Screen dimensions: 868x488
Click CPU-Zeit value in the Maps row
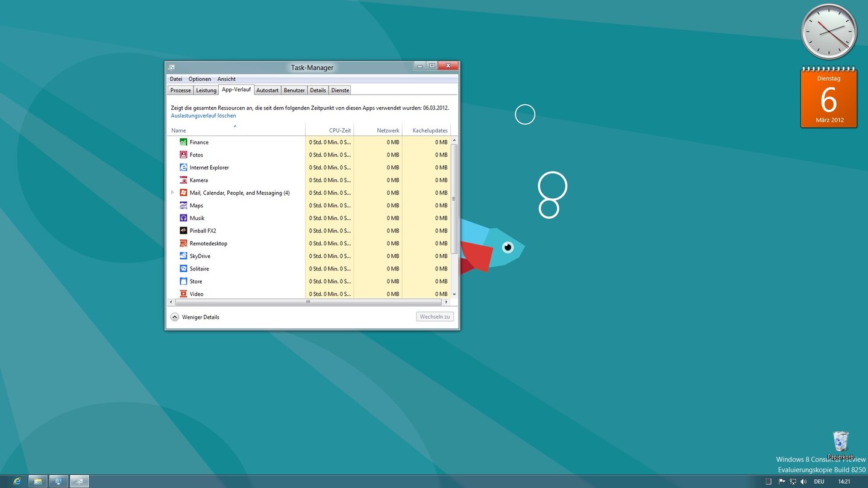[x=330, y=205]
